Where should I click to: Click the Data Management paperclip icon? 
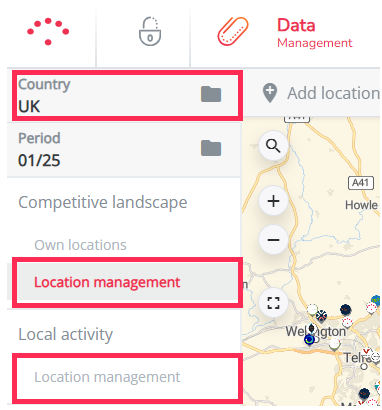[233, 31]
